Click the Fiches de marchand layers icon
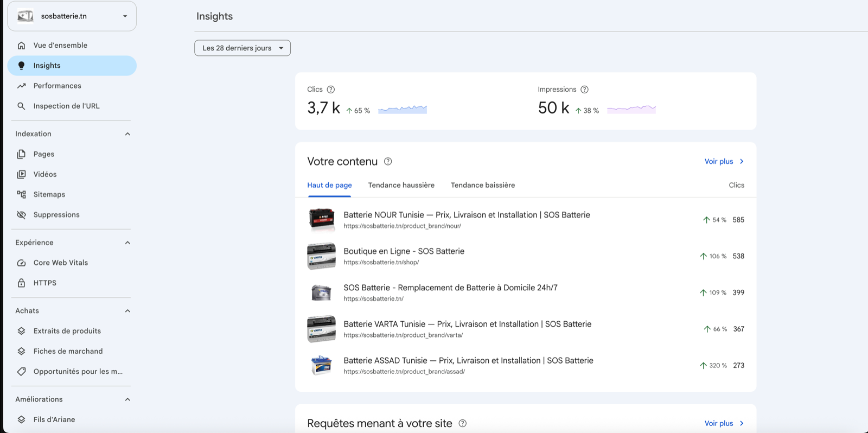Image resolution: width=868 pixels, height=433 pixels. point(21,351)
